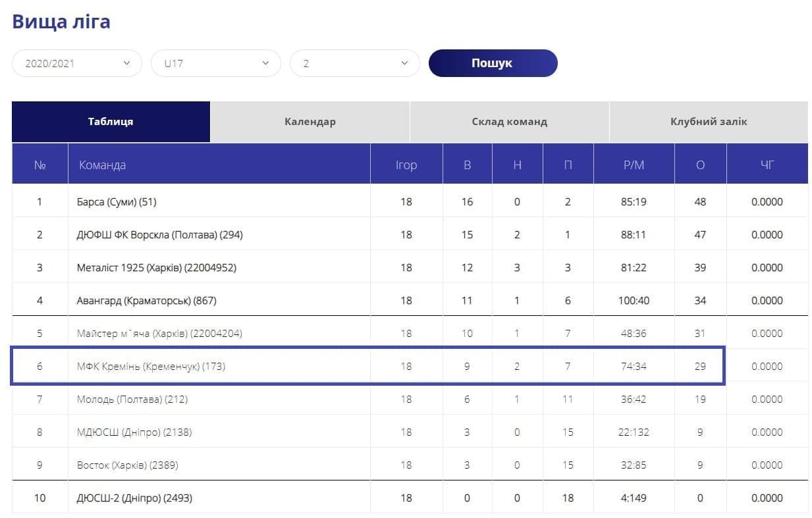Open ДЮСШ-2 (Дніпро) team entry
This screenshot has width=812, height=518.
[x=134, y=498]
